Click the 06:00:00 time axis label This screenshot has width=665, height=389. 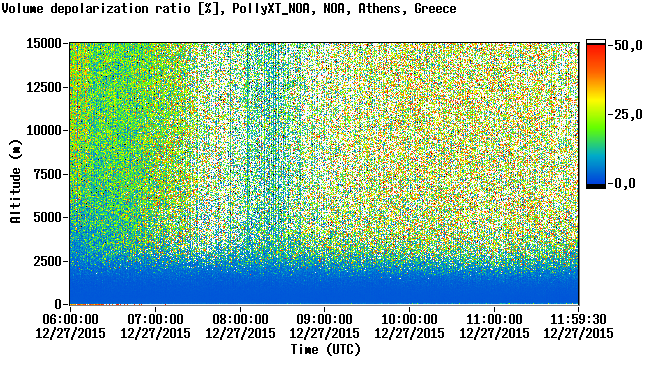pyautogui.click(x=70, y=319)
